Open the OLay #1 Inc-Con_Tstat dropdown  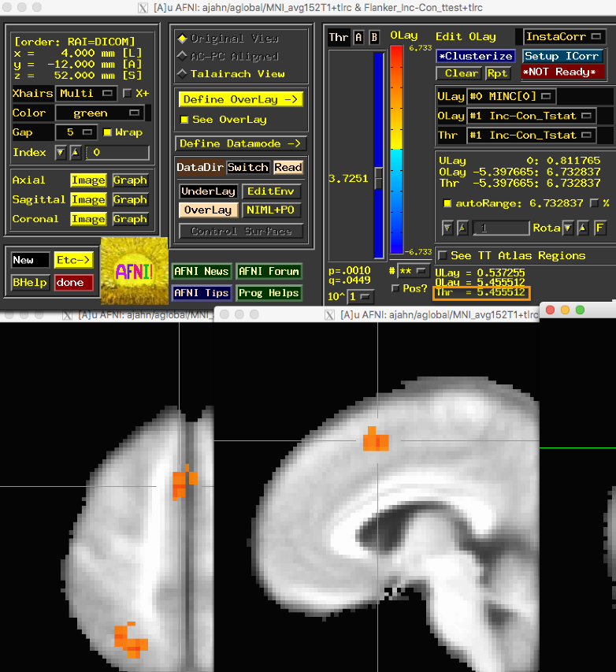531,116
